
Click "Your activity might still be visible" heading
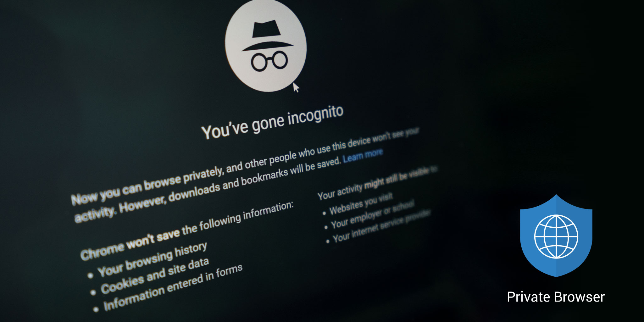(377, 183)
